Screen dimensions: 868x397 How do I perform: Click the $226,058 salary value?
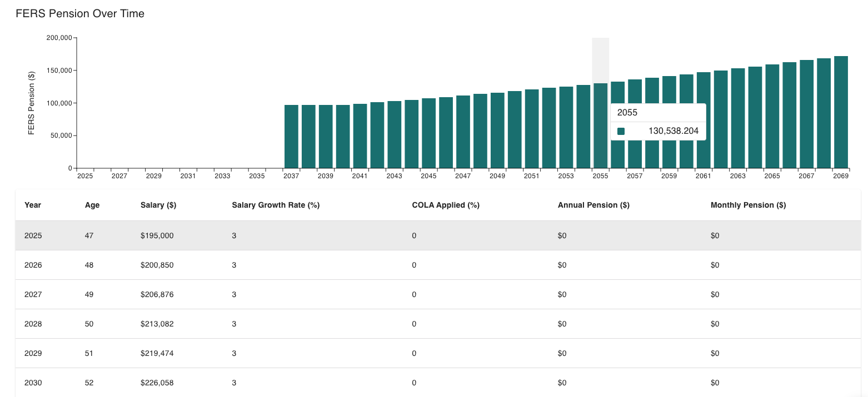pyautogui.click(x=157, y=383)
